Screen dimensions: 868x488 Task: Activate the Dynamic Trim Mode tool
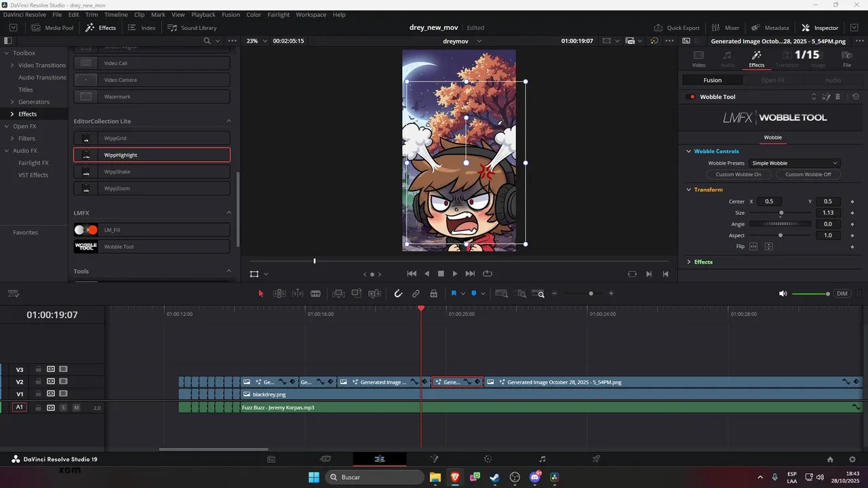(298, 293)
